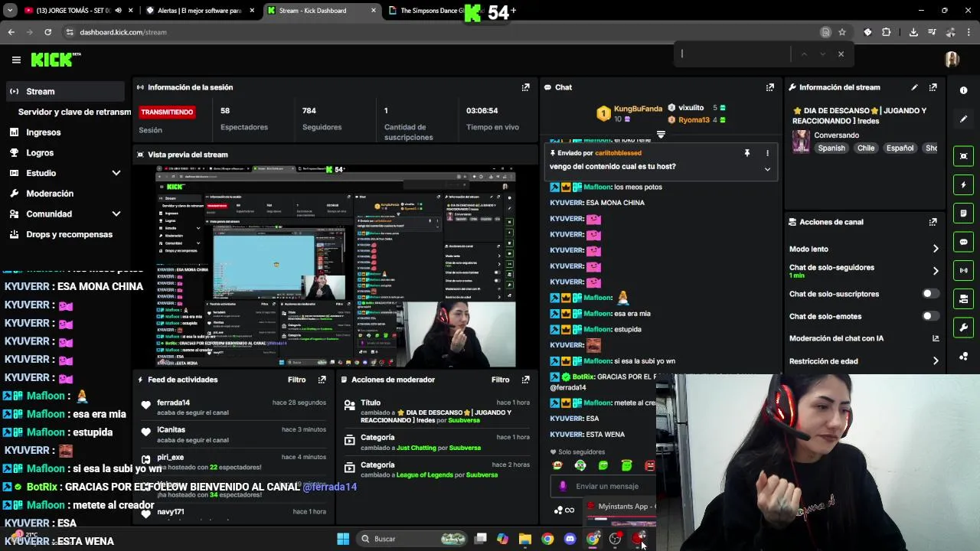Unpin the pinned chat message
This screenshot has width=980, height=551.
pos(747,153)
